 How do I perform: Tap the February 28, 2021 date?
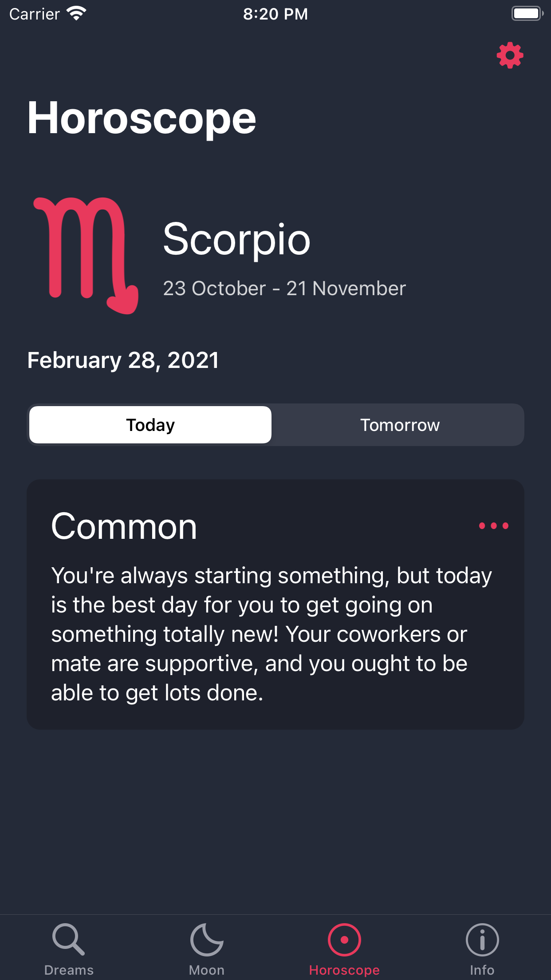tap(123, 360)
